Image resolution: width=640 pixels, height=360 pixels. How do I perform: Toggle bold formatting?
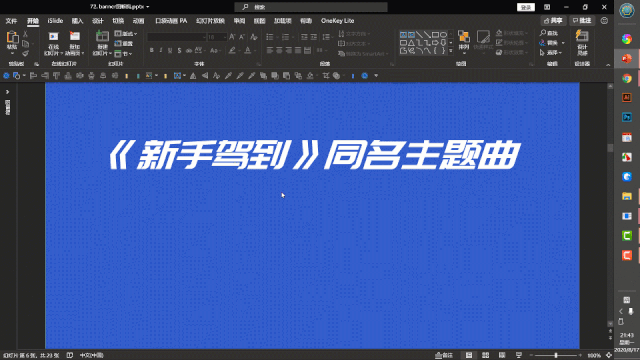[151, 50]
